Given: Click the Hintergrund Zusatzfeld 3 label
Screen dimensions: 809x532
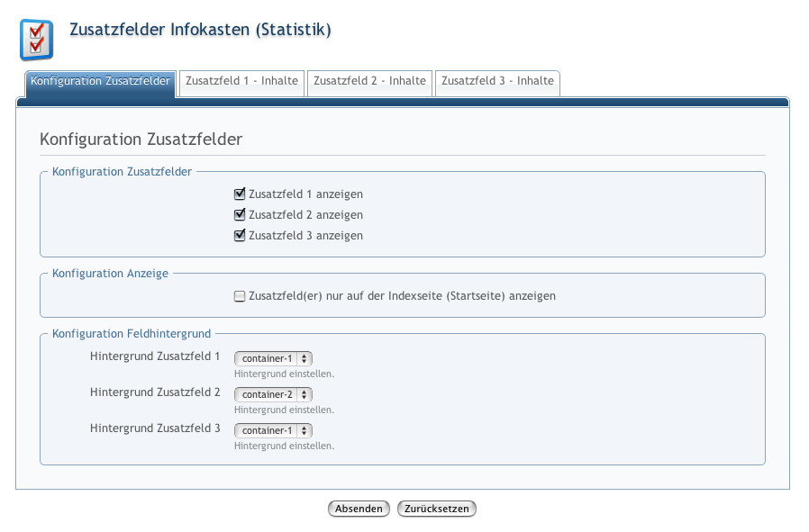Looking at the screenshot, I should (155, 428).
